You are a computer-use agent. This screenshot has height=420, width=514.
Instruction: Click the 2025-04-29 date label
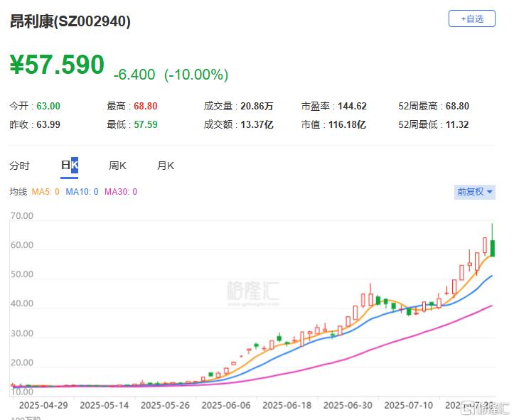tap(43, 406)
